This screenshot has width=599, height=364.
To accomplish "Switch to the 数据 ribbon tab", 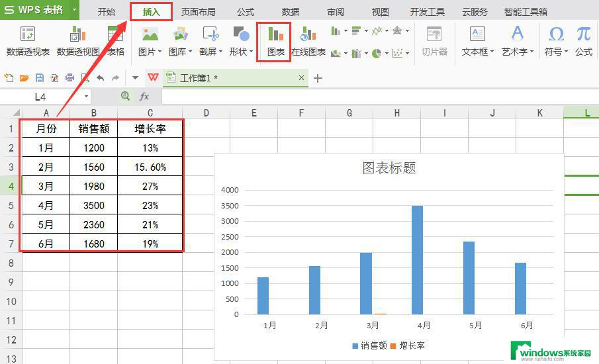I will click(x=291, y=12).
